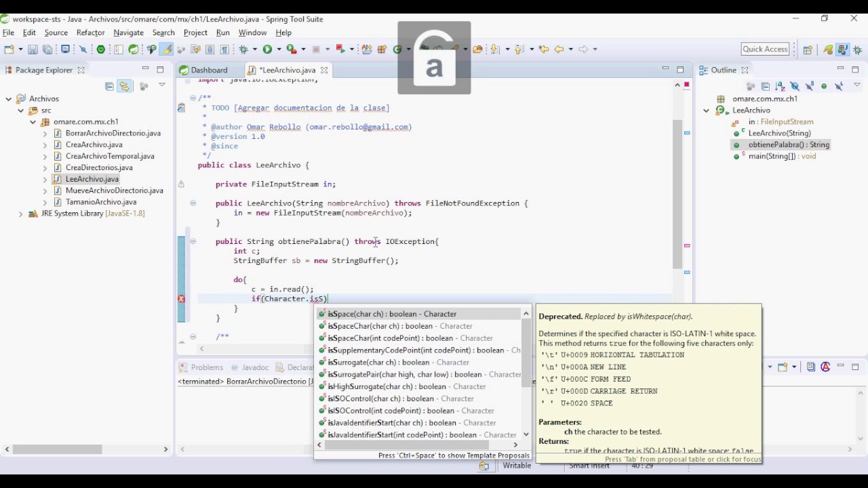This screenshot has width=868, height=488.
Task: Open the File menu
Action: coord(8,33)
